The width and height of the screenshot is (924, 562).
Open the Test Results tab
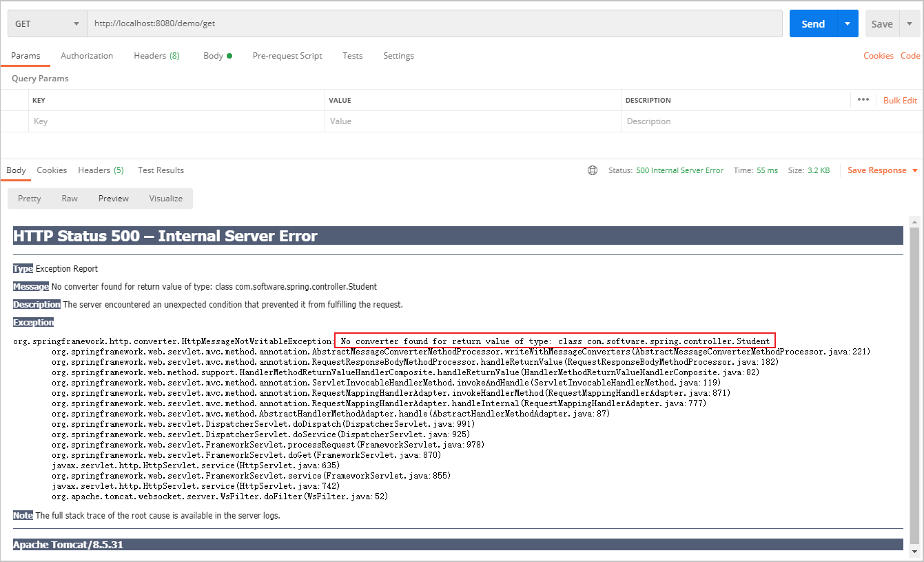[x=161, y=170]
